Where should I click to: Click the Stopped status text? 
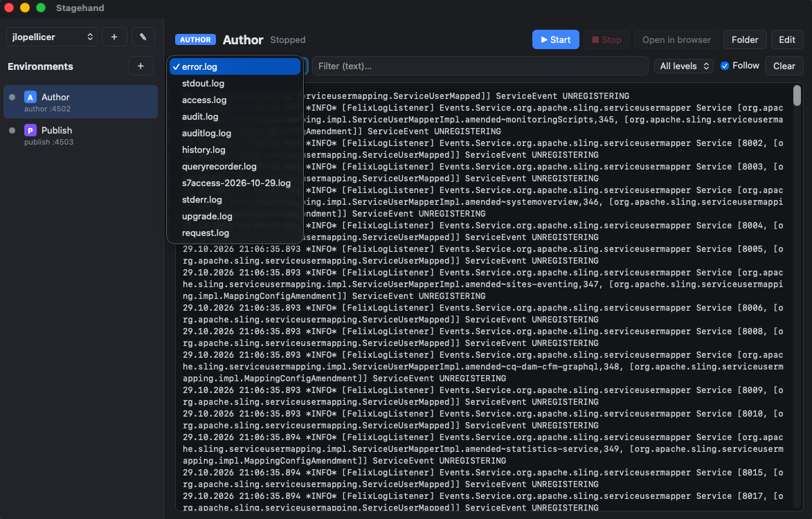coord(288,40)
